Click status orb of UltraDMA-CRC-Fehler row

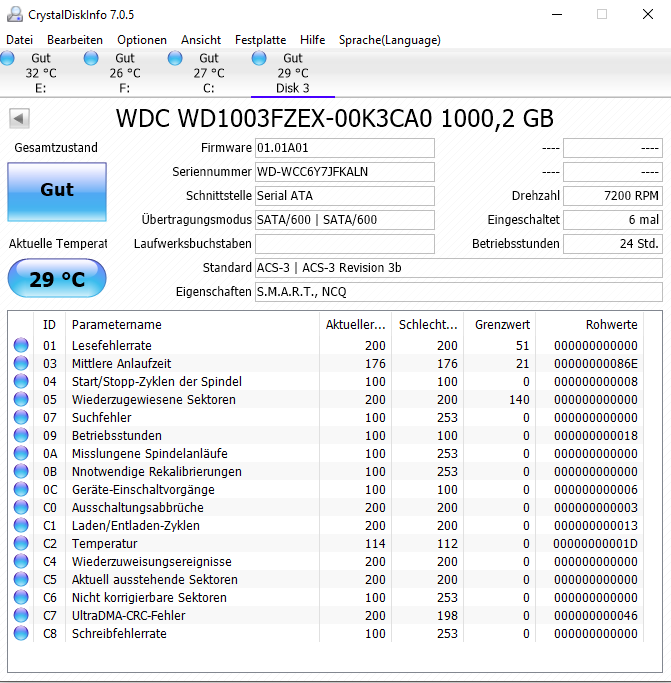[x=21, y=615]
